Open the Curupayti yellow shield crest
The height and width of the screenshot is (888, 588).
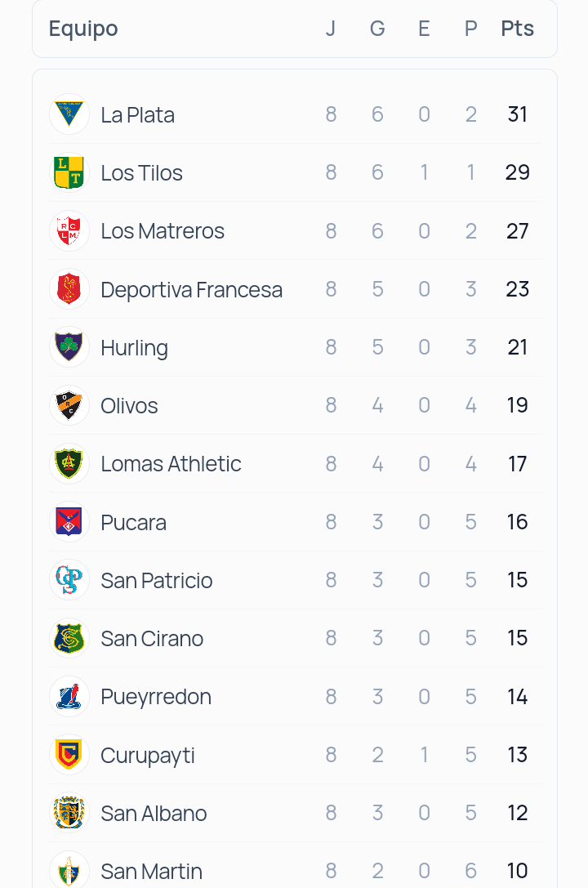[x=69, y=755]
